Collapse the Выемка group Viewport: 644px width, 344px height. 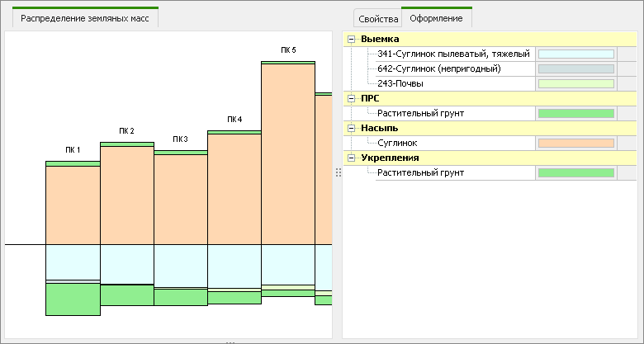[352, 40]
